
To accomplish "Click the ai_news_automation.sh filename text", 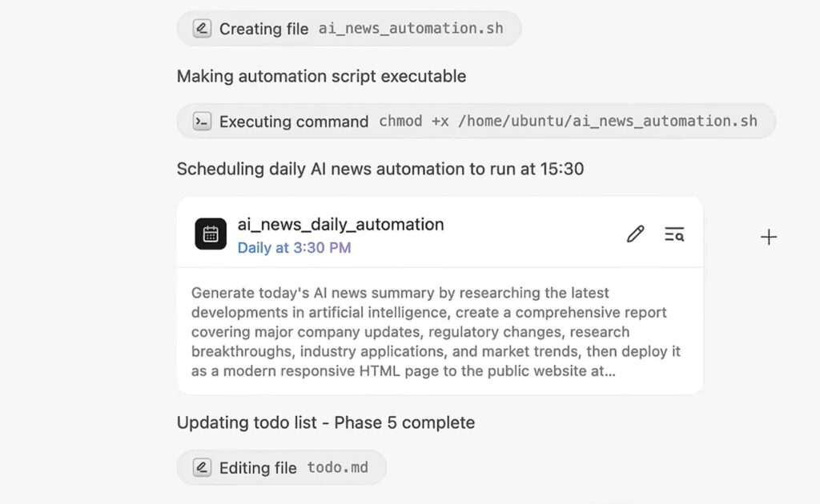I will [411, 28].
